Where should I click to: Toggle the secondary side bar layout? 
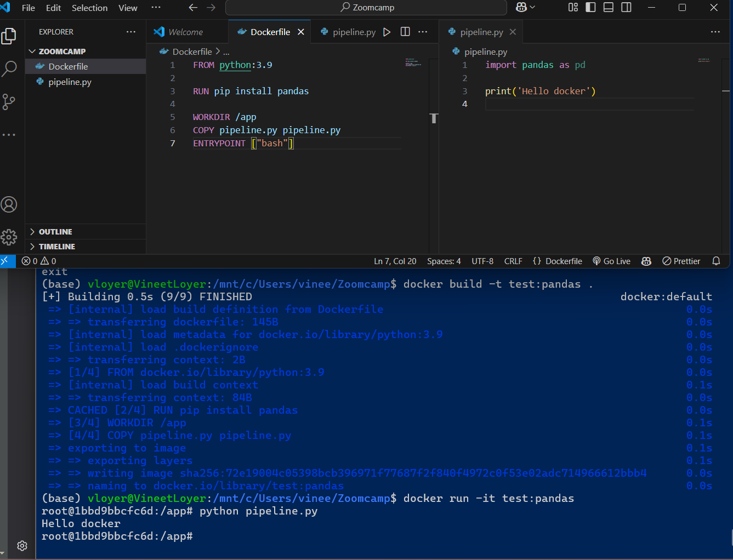626,8
